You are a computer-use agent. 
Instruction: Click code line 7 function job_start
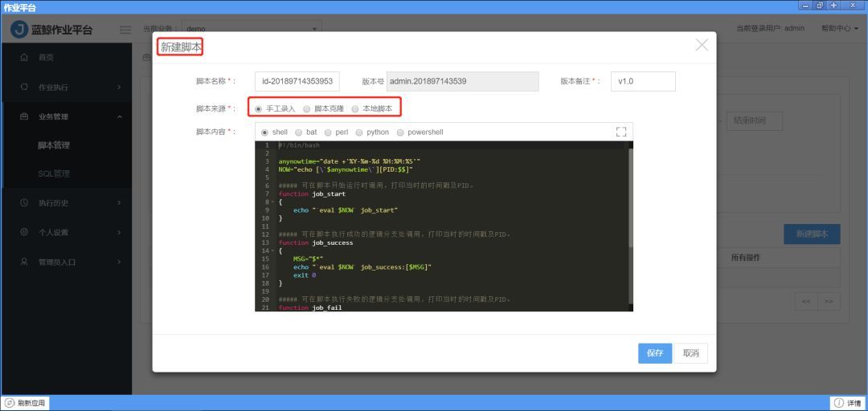312,194
